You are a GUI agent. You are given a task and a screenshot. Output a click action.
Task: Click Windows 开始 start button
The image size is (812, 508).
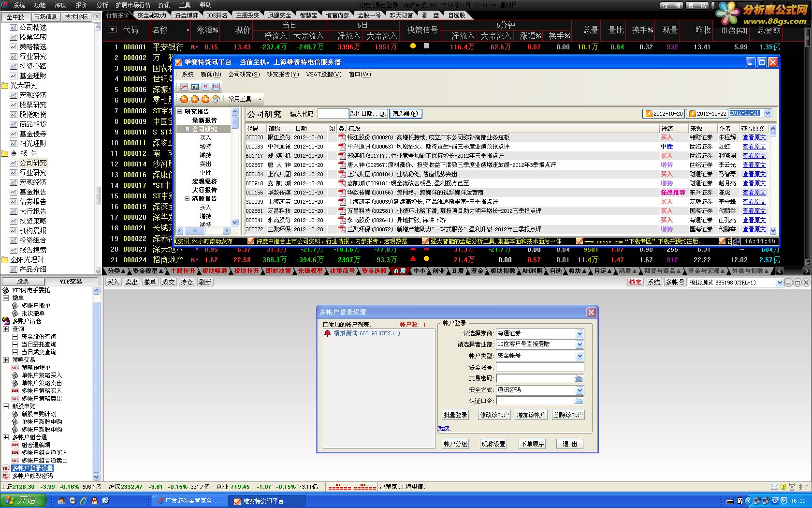(x=23, y=501)
